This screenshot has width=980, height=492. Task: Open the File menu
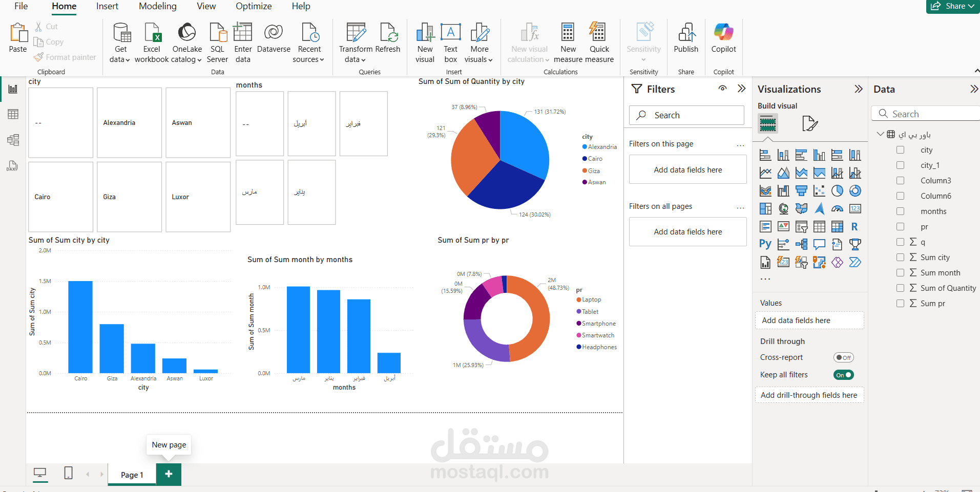click(21, 6)
